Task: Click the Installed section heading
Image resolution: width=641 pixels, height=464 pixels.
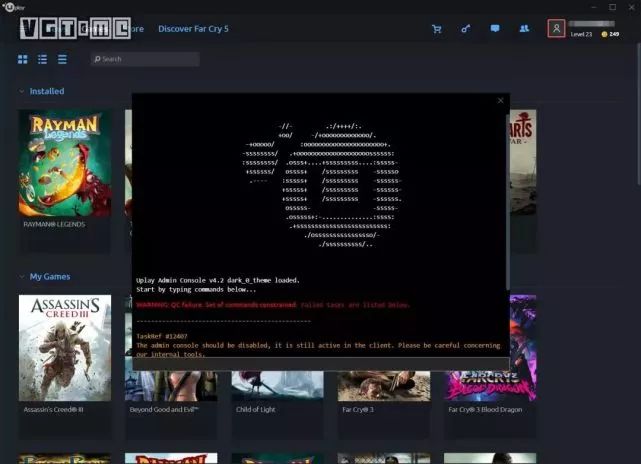Action: click(x=47, y=91)
